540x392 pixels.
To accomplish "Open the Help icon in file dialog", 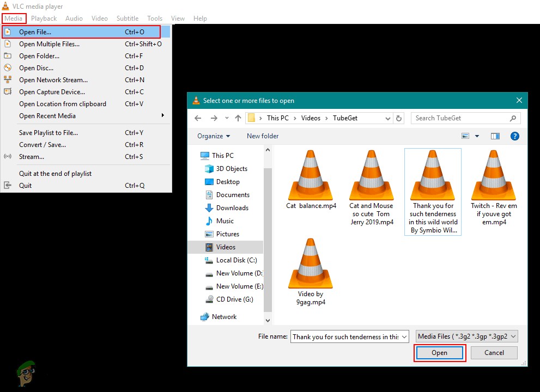I will pyautogui.click(x=515, y=136).
